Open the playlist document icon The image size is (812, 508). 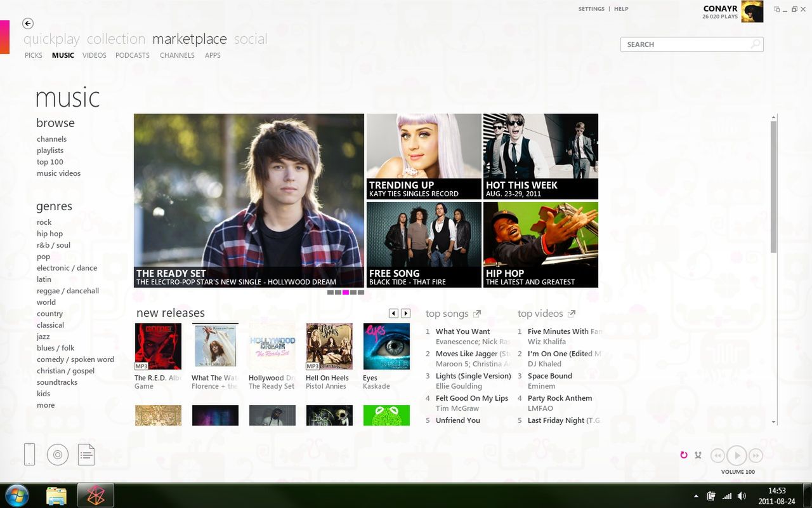point(86,455)
